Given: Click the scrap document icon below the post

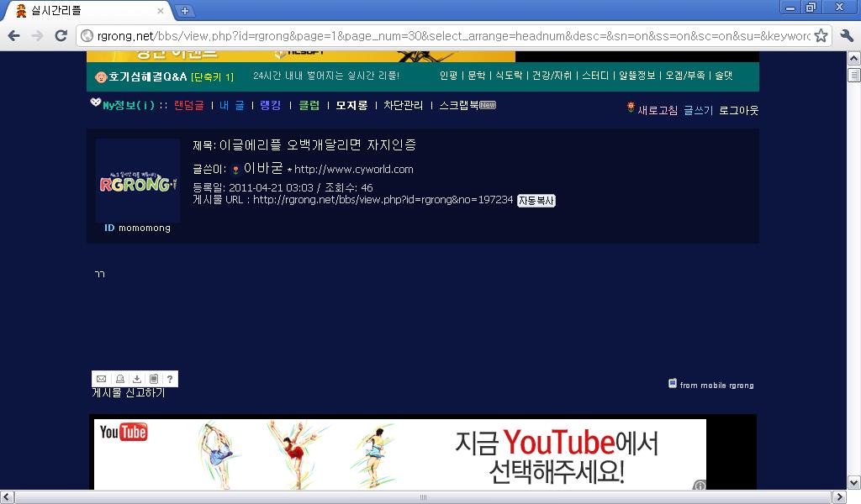Looking at the screenshot, I should tap(154, 379).
